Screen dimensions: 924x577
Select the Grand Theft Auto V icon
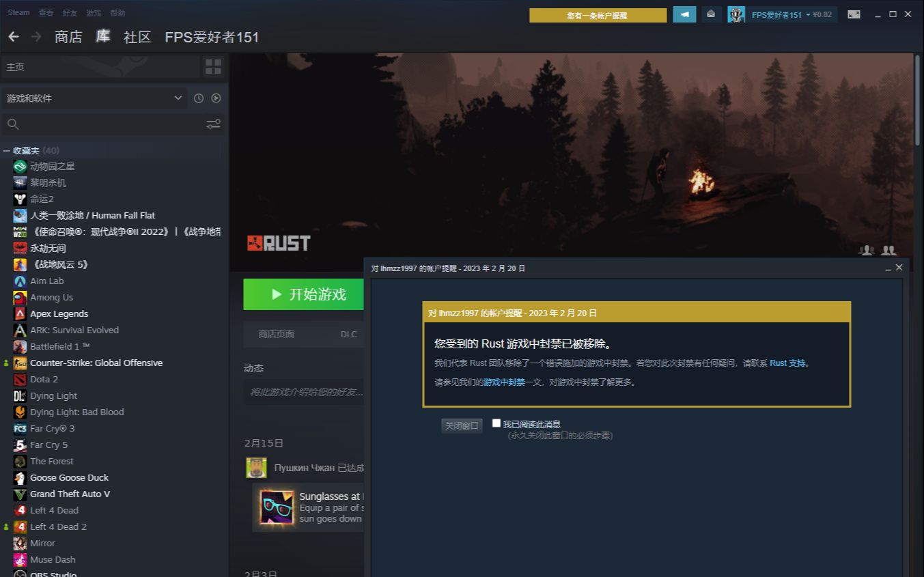coord(20,494)
